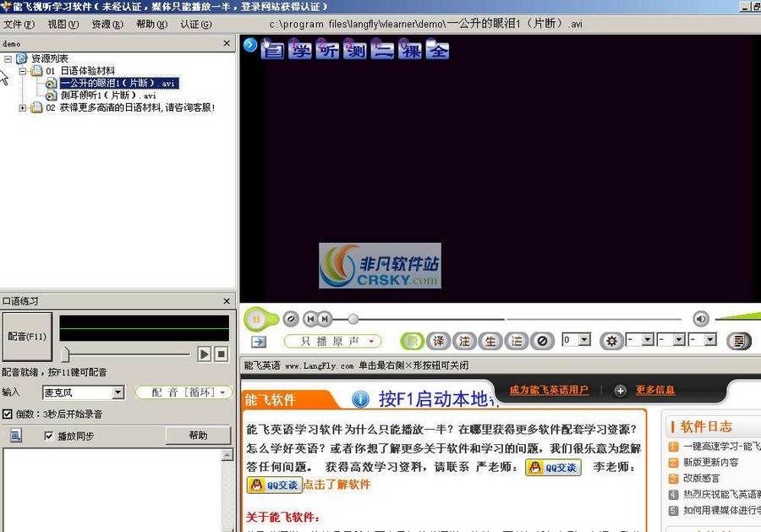Open the 新版更新内容 log entry
Screen dimensions: 761x532
click(710, 463)
